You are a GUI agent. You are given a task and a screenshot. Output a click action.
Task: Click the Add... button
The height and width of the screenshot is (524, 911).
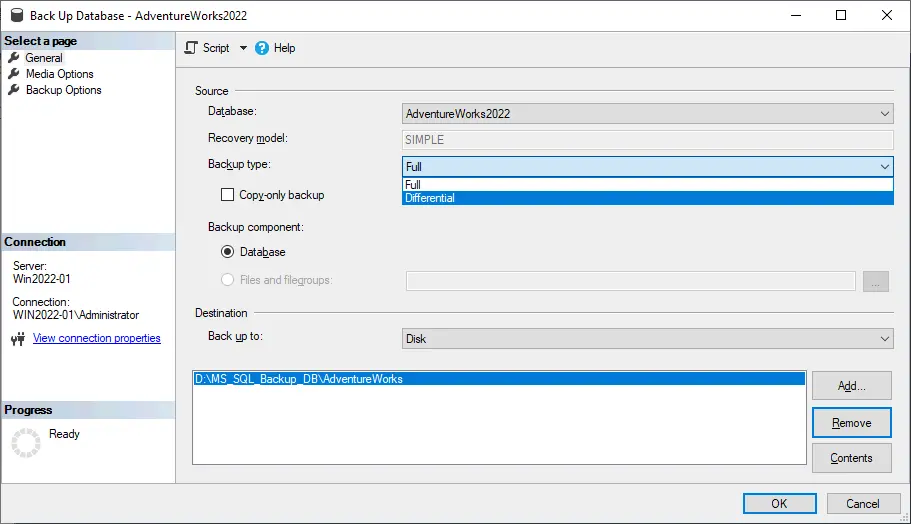point(852,386)
